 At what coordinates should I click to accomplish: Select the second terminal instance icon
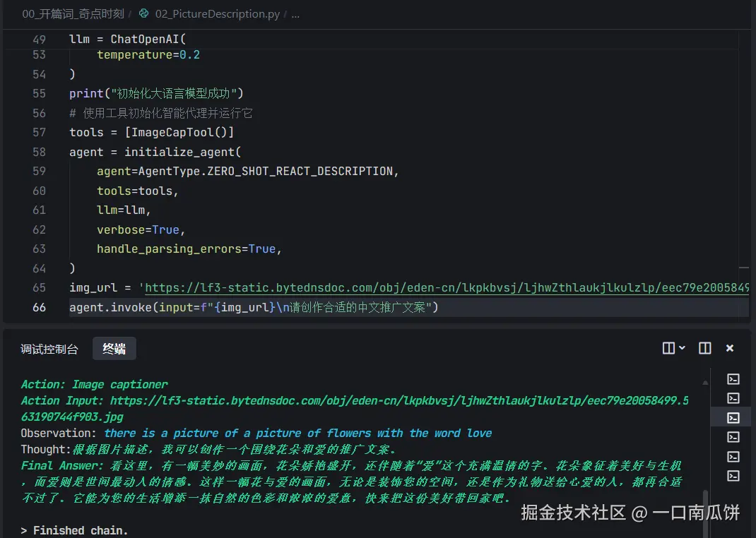(x=733, y=398)
